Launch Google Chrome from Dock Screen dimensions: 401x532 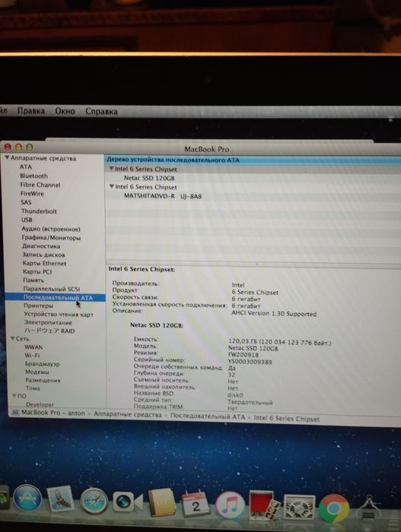(x=334, y=508)
